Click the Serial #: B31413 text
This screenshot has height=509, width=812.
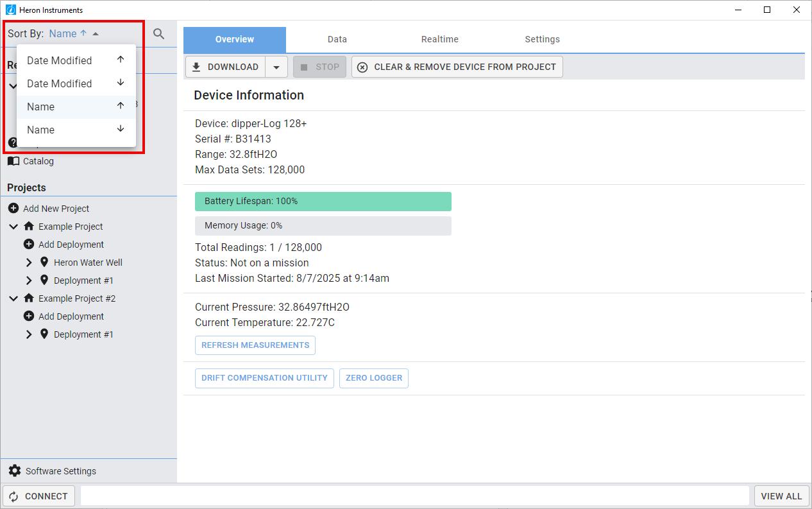233,139
